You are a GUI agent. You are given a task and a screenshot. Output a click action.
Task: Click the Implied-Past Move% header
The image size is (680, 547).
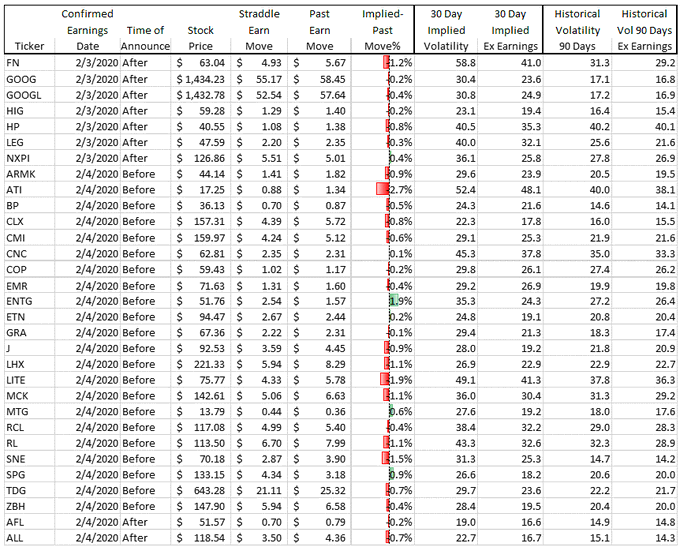click(x=382, y=30)
